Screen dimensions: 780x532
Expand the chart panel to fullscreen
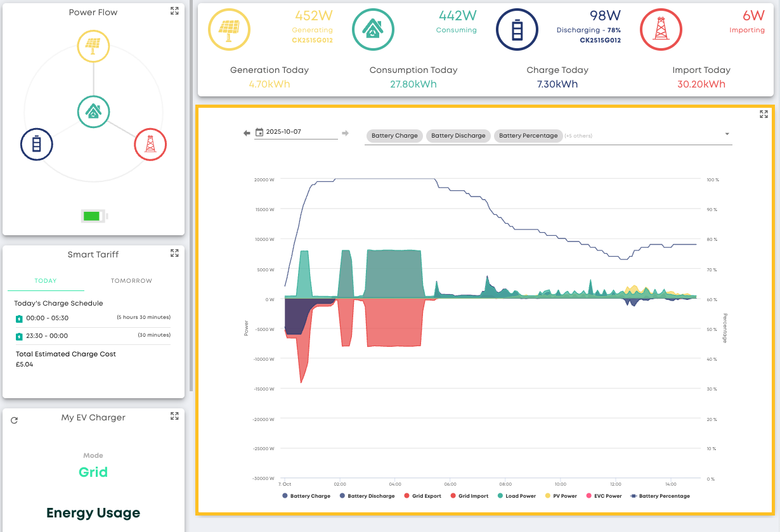click(764, 115)
